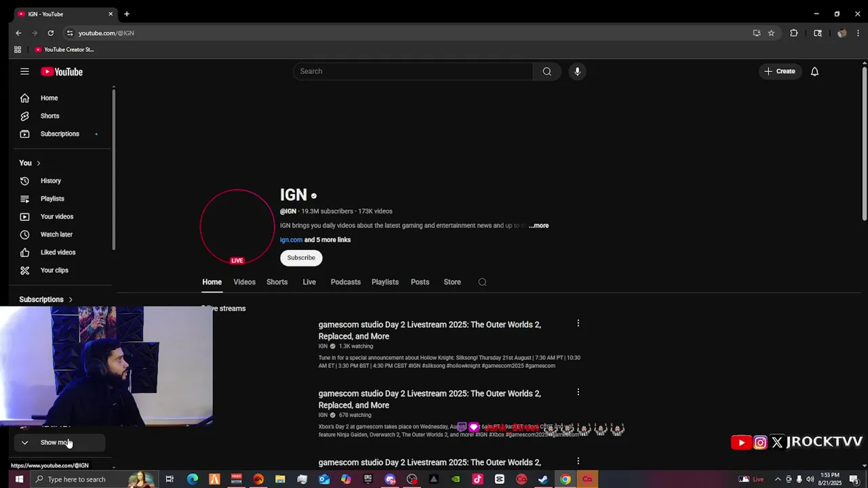Open the 'and 5 more links' text

328,240
